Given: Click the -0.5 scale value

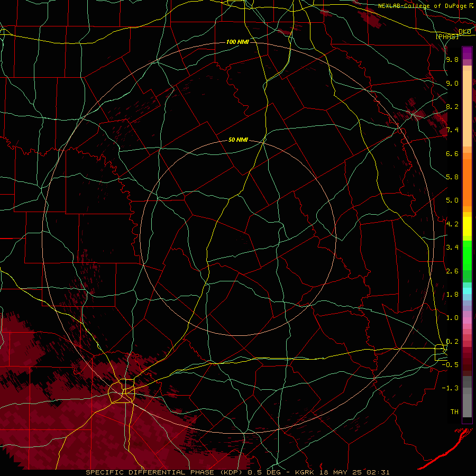Looking at the screenshot, I should coord(450,365).
